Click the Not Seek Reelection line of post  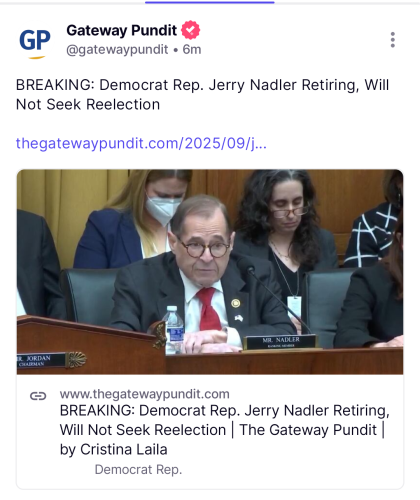click(x=88, y=105)
